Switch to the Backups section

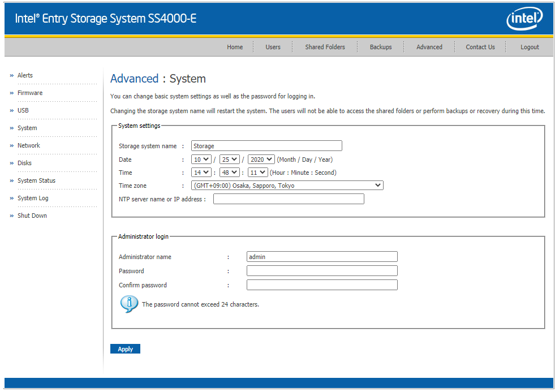[381, 47]
